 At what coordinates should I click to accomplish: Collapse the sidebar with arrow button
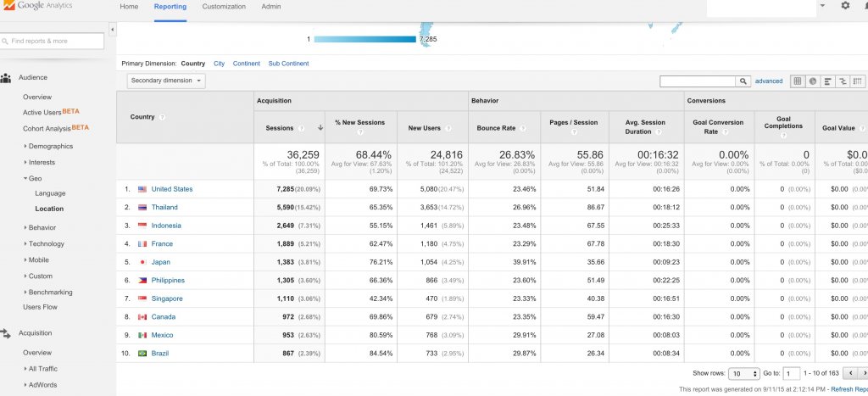pos(113,30)
